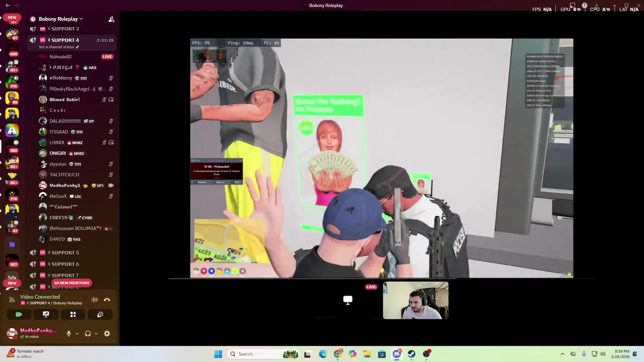Open Steam from the taskbar

[412, 354]
